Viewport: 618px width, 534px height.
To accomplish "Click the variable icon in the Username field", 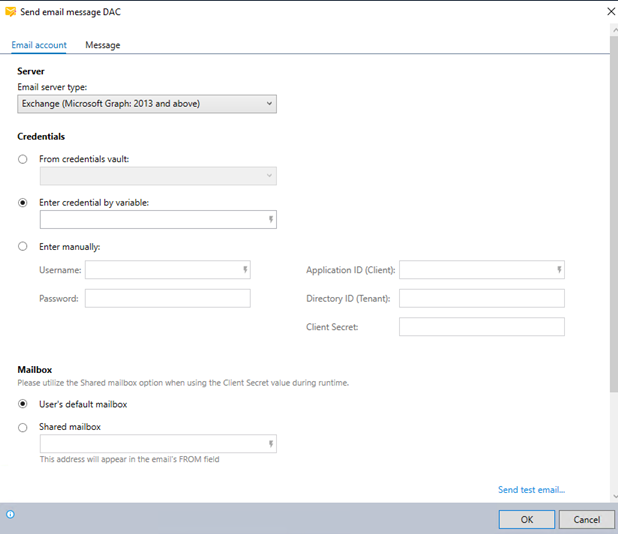I will (245, 270).
